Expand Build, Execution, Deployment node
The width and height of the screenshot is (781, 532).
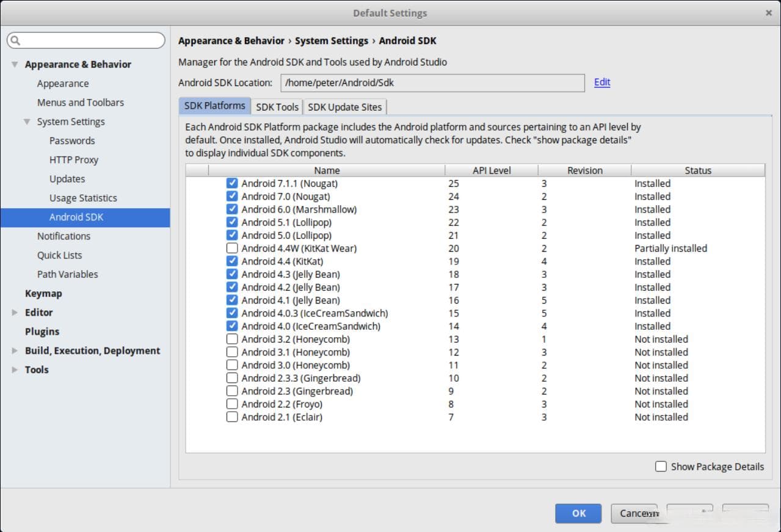(15, 351)
